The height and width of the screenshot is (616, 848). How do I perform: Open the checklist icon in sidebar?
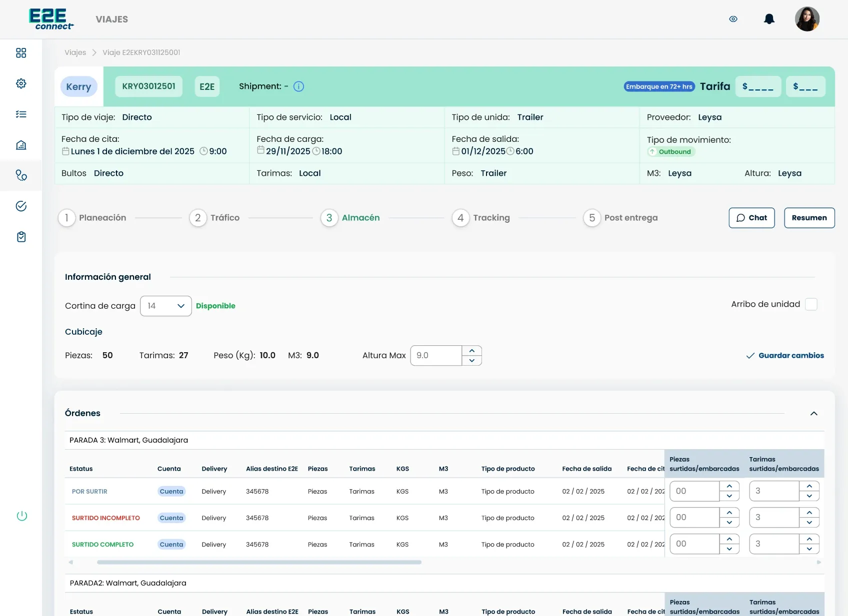pyautogui.click(x=21, y=114)
